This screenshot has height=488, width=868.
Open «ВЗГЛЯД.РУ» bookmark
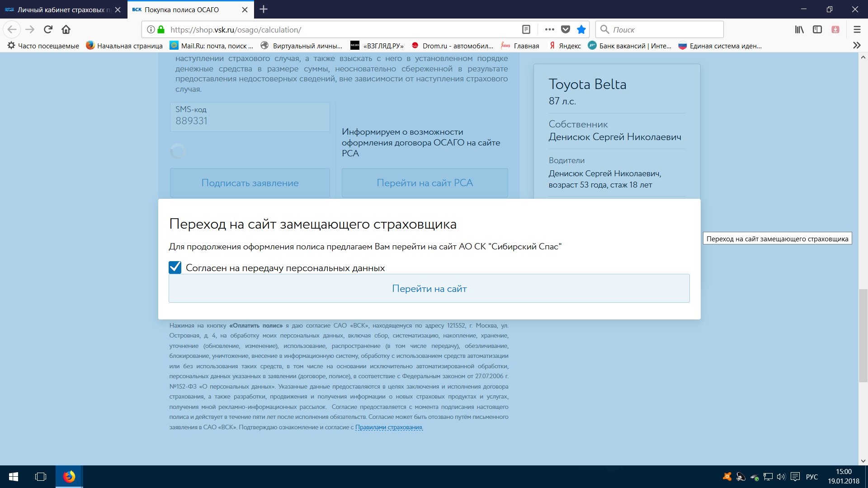point(377,46)
